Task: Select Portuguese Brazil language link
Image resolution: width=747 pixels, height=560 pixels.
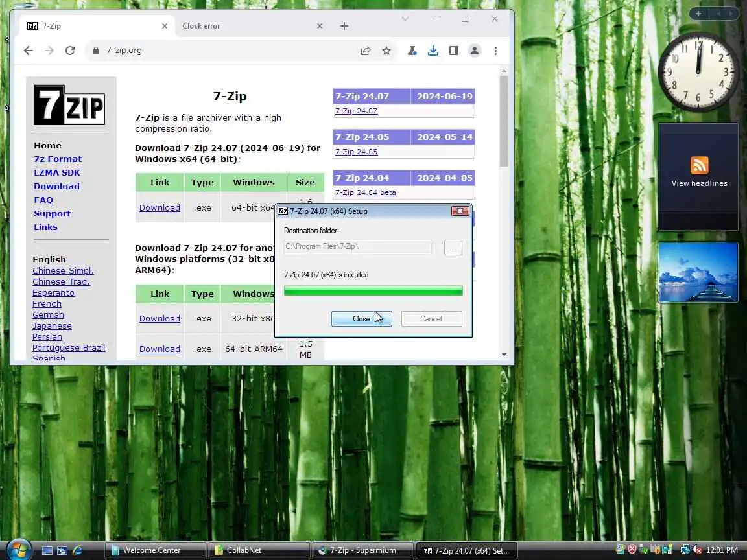Action: (69, 347)
